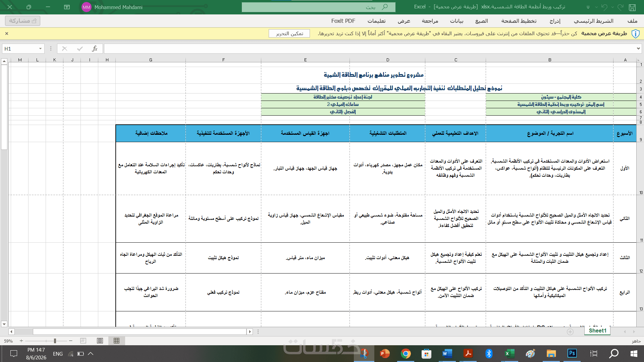Open Task View on the taskbar
The width and height of the screenshot is (644, 362).
click(x=593, y=354)
